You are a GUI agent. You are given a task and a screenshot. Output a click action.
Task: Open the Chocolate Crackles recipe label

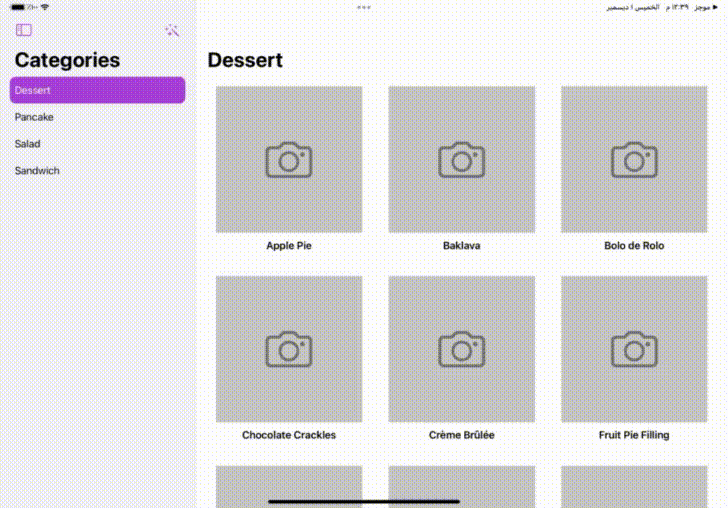click(x=289, y=435)
